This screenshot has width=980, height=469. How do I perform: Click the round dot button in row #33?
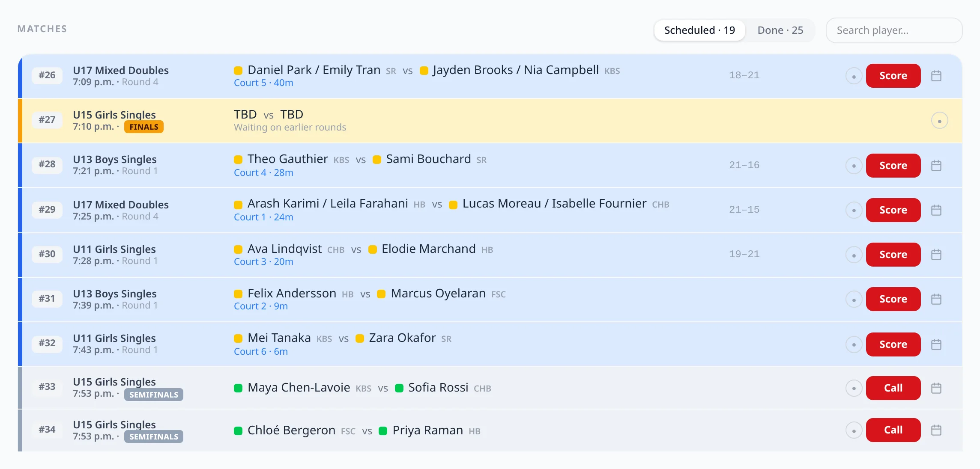coord(854,388)
